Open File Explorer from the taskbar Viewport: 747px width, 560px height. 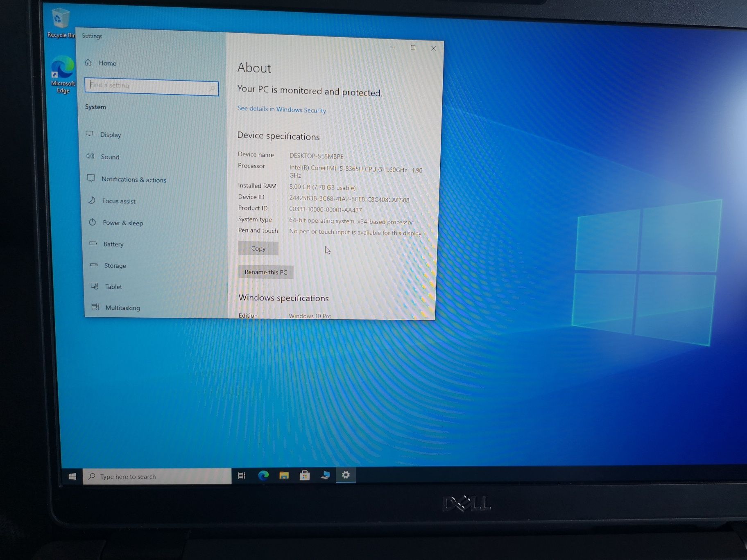click(x=284, y=475)
